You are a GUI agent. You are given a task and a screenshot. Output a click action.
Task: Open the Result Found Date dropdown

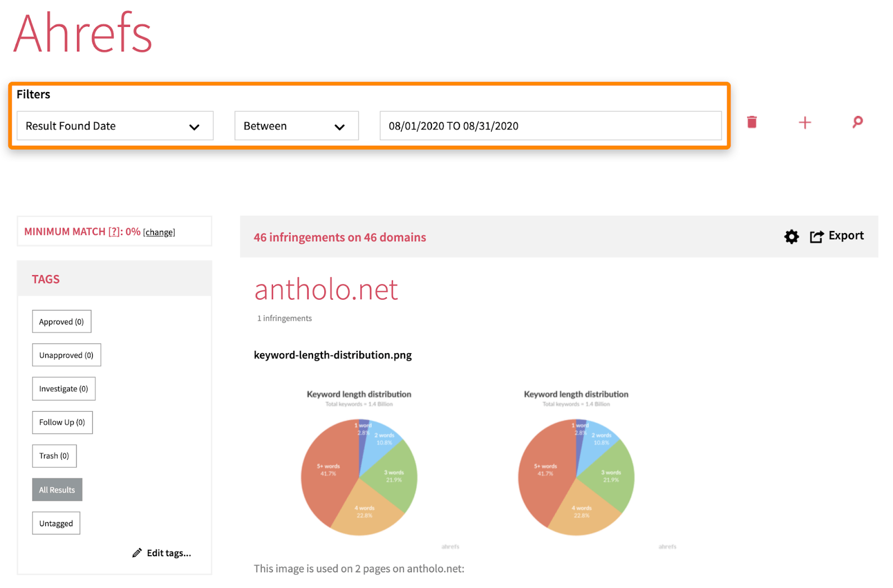[x=115, y=126]
